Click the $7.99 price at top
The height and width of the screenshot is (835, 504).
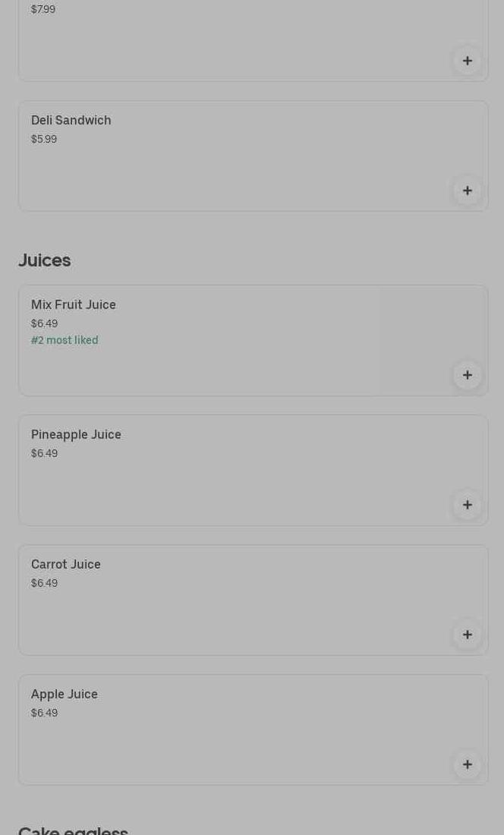coord(43,9)
